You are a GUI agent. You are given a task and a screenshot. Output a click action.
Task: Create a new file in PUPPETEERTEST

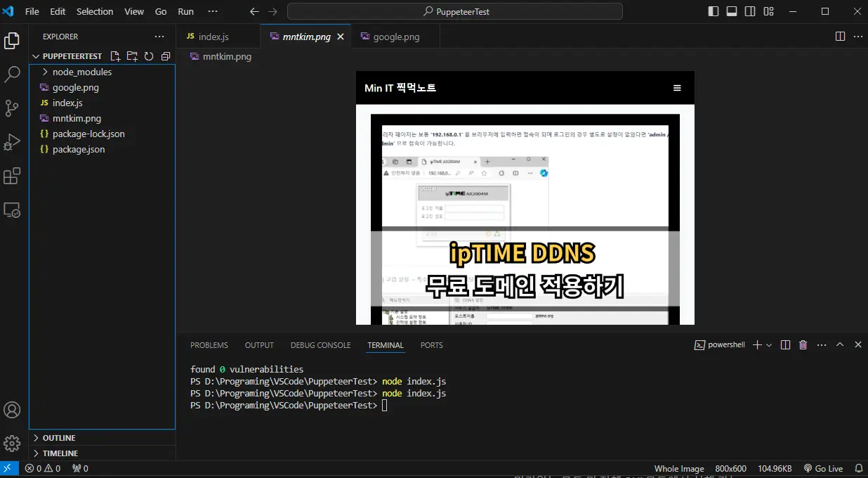coord(115,56)
